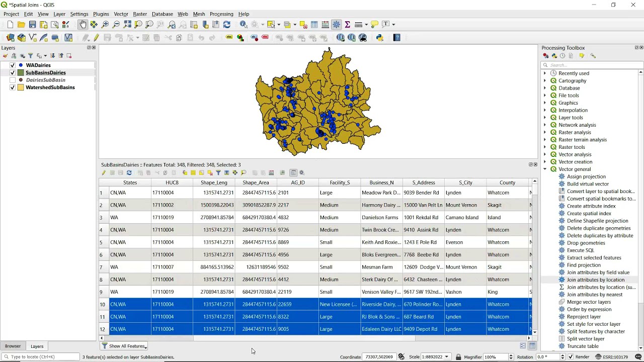
Task: Expand the Database toolbox group
Action: coord(545,88)
